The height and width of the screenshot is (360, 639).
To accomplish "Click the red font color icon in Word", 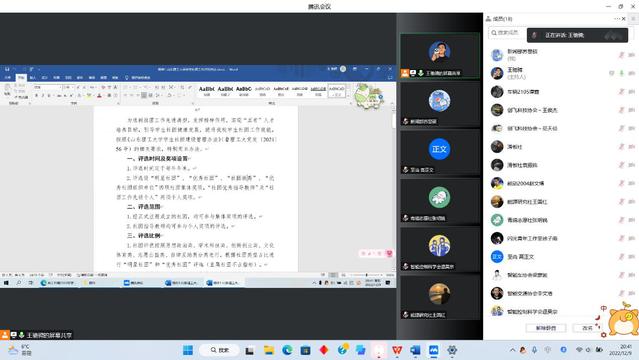I will click(x=99, y=95).
